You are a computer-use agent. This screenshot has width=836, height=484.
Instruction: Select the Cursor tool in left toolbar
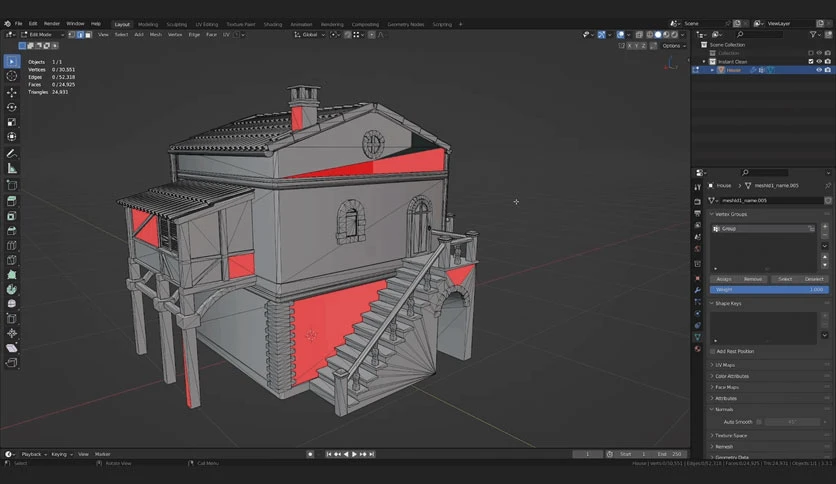(x=11, y=76)
